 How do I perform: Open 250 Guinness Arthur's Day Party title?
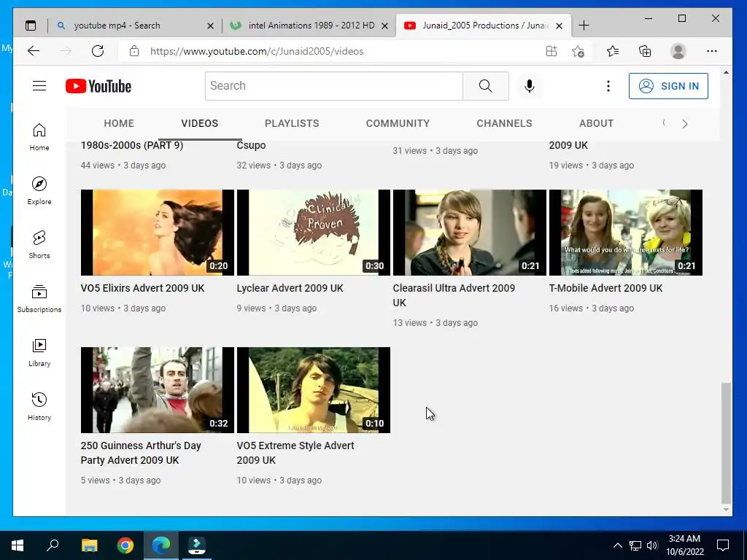click(141, 453)
